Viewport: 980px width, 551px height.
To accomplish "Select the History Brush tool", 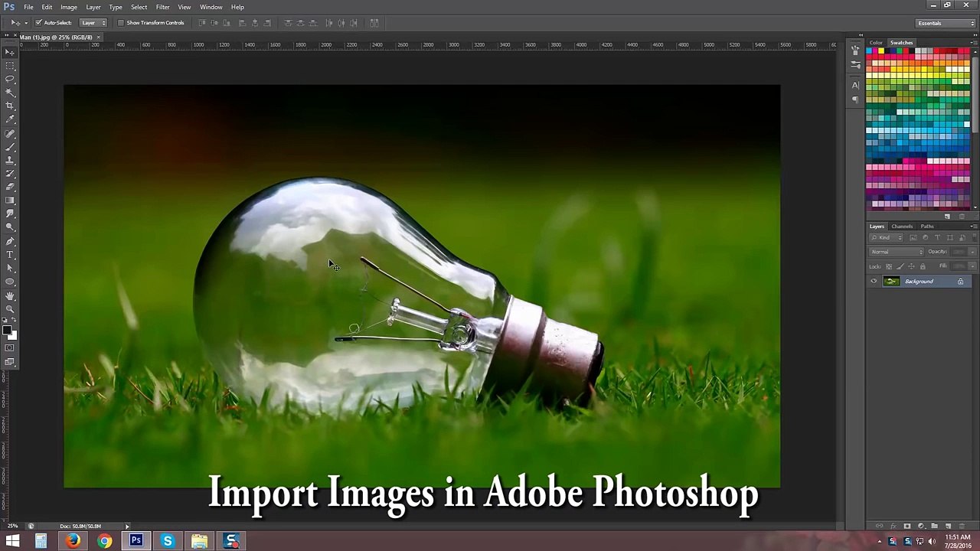I will pos(10,174).
